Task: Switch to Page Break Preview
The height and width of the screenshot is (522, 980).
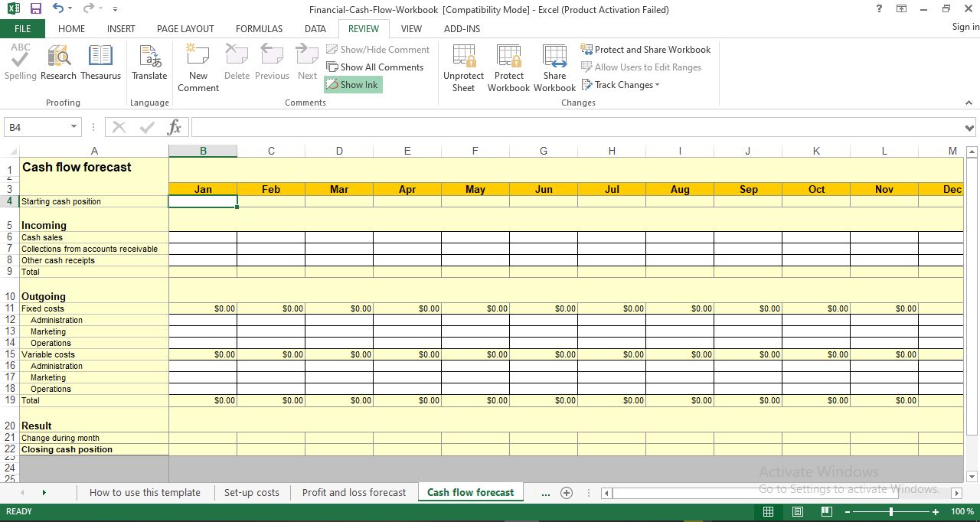Action: pos(826,511)
